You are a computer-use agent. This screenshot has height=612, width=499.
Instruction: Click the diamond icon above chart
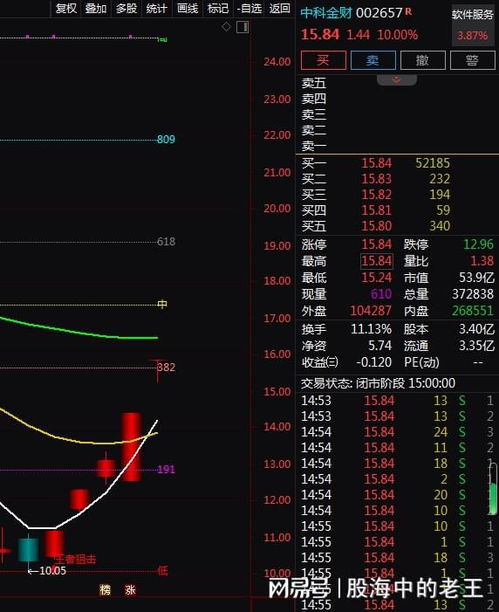click(226, 27)
